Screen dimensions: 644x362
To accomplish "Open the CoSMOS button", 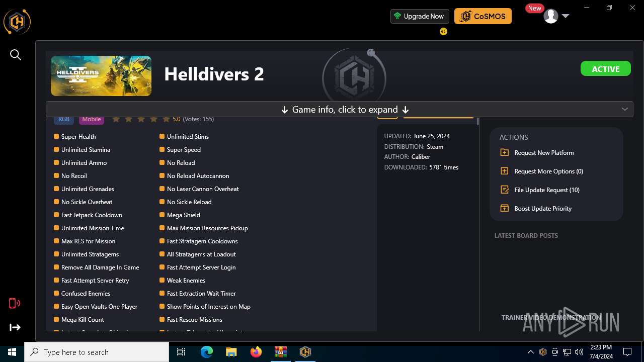I will tap(483, 16).
